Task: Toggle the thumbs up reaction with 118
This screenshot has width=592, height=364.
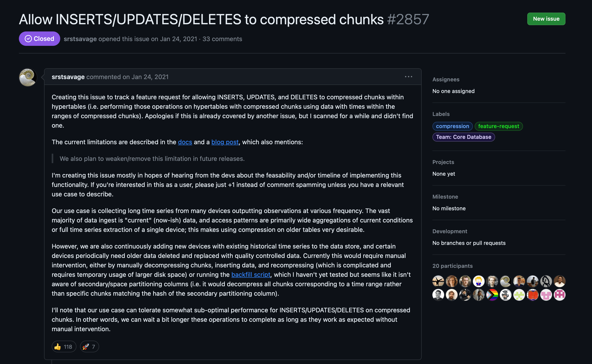Action: tap(64, 346)
